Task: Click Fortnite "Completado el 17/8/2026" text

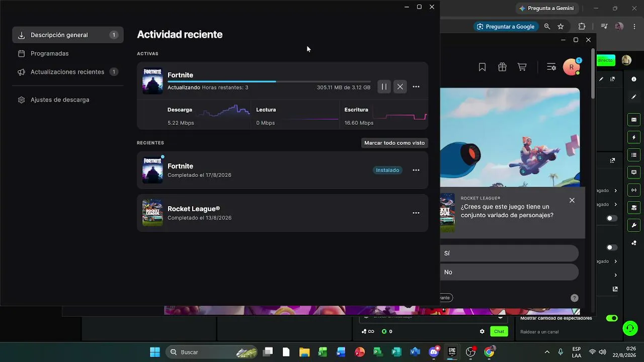Action: (199, 175)
